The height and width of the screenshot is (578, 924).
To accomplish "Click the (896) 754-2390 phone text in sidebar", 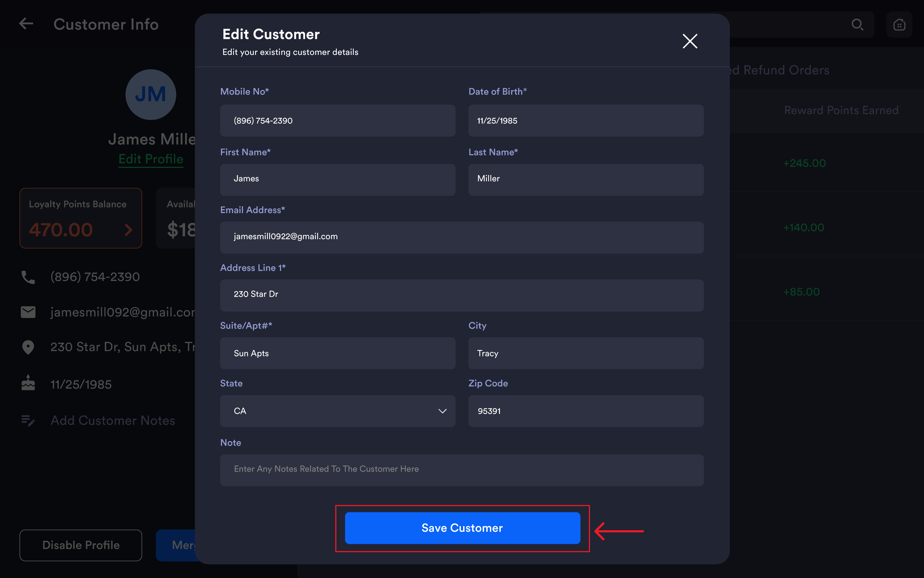I will [x=95, y=277].
